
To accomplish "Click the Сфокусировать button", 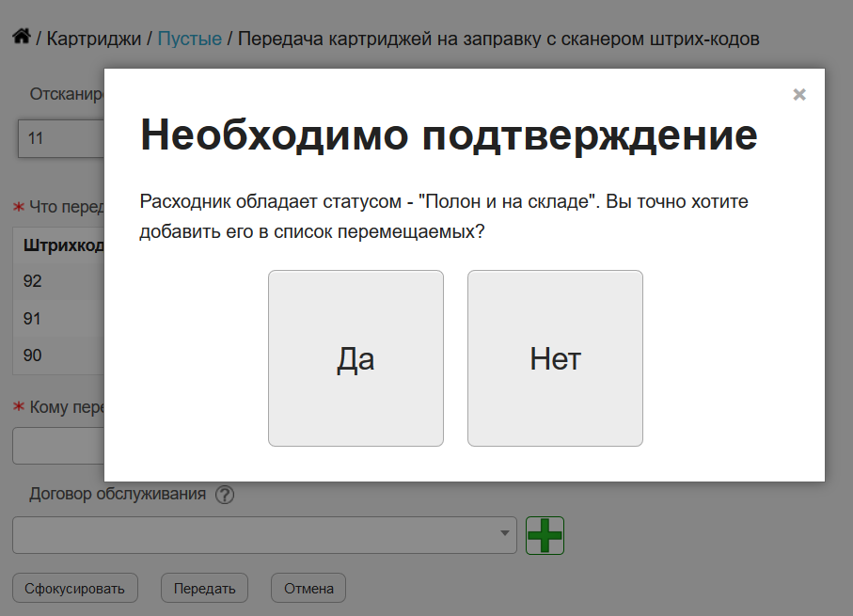I will pos(75,588).
